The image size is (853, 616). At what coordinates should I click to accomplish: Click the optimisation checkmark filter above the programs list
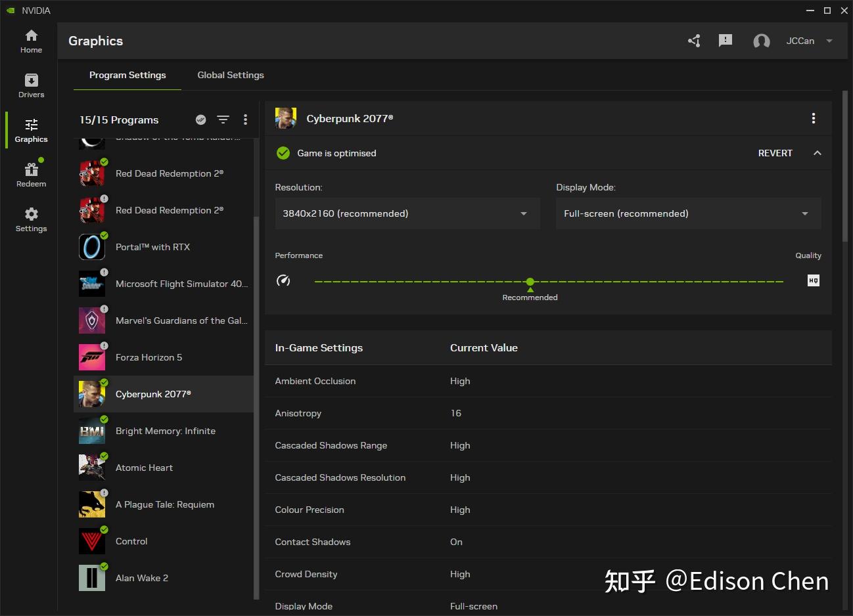pyautogui.click(x=201, y=120)
